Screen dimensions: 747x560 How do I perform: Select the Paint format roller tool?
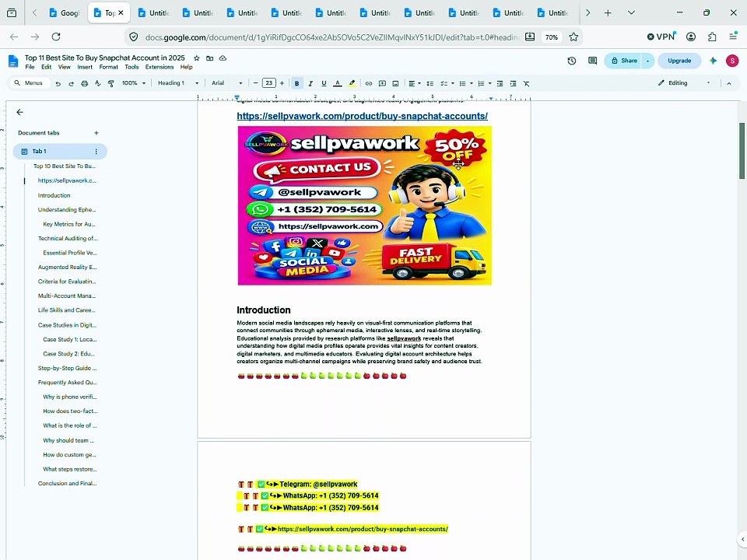coord(111,83)
